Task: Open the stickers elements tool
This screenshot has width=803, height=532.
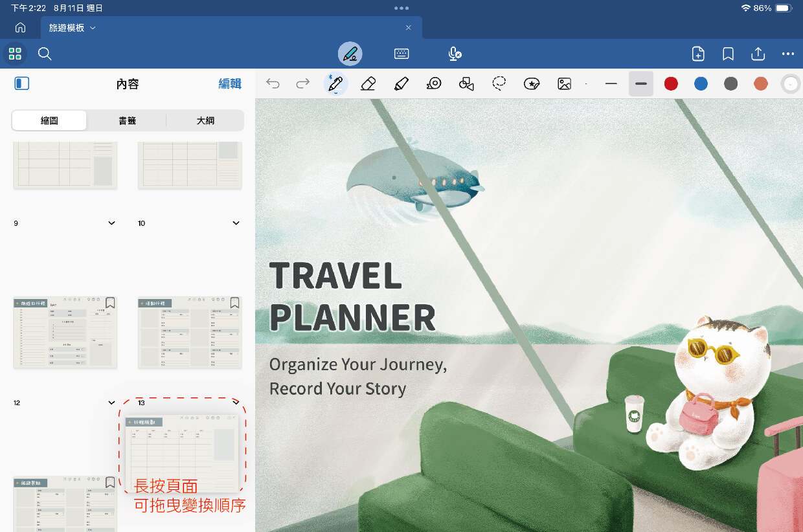Action: pos(532,83)
